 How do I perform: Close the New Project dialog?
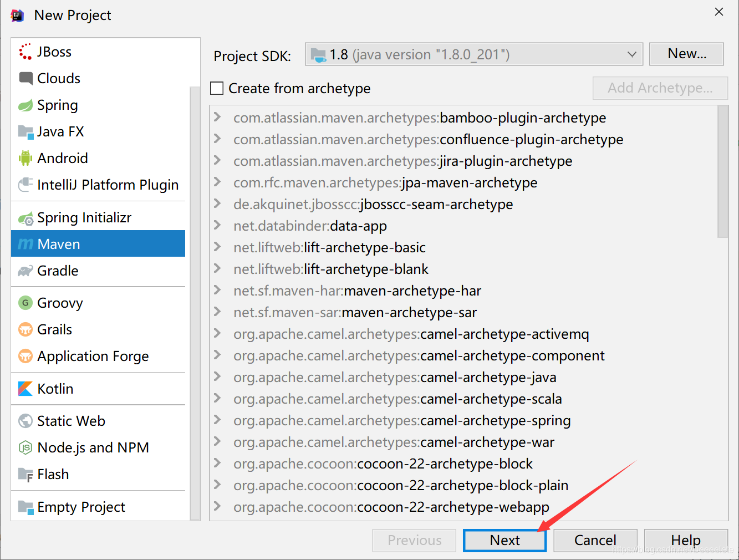pyautogui.click(x=719, y=12)
